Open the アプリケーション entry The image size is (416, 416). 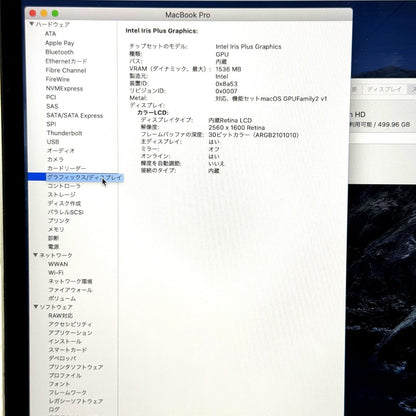(70, 333)
